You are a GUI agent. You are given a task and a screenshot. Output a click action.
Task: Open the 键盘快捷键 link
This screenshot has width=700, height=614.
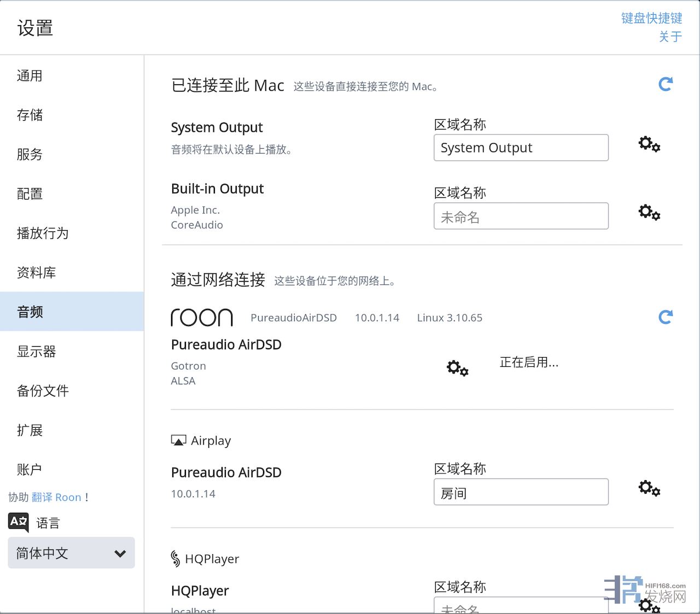651,19
